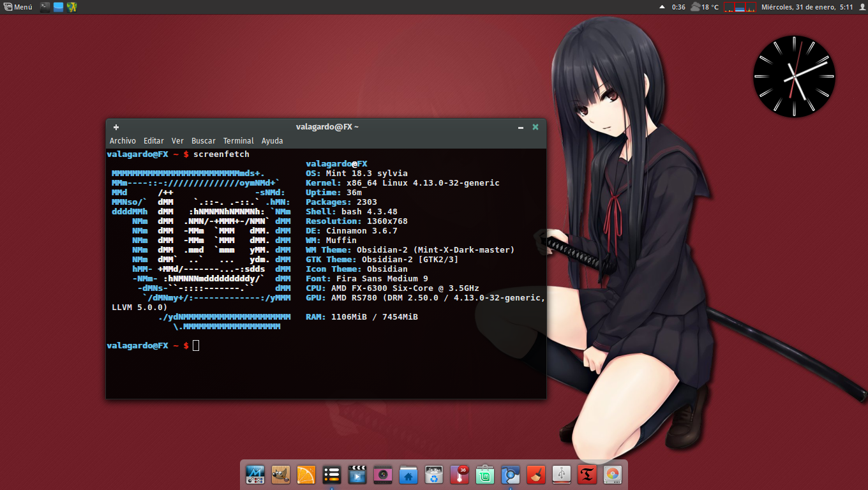Click the memory graph in system monitor applet

740,7
